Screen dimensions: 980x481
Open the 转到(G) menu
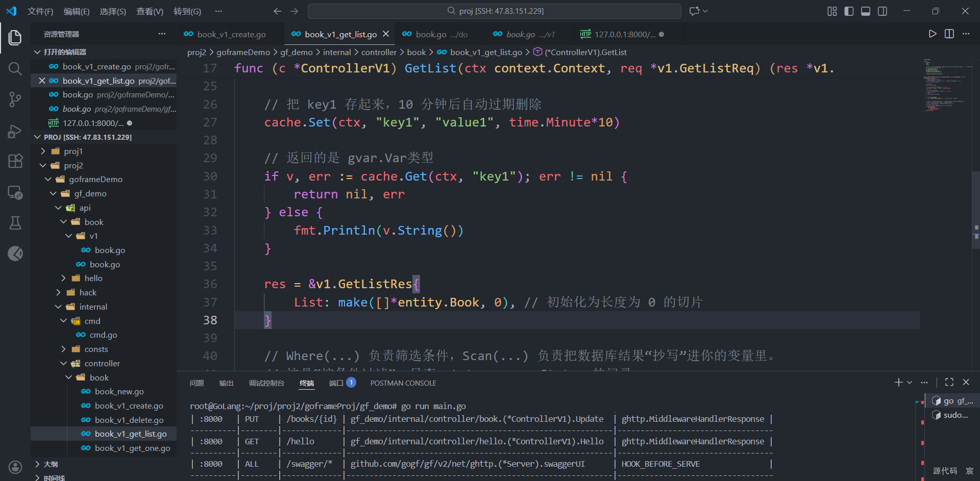point(187,11)
